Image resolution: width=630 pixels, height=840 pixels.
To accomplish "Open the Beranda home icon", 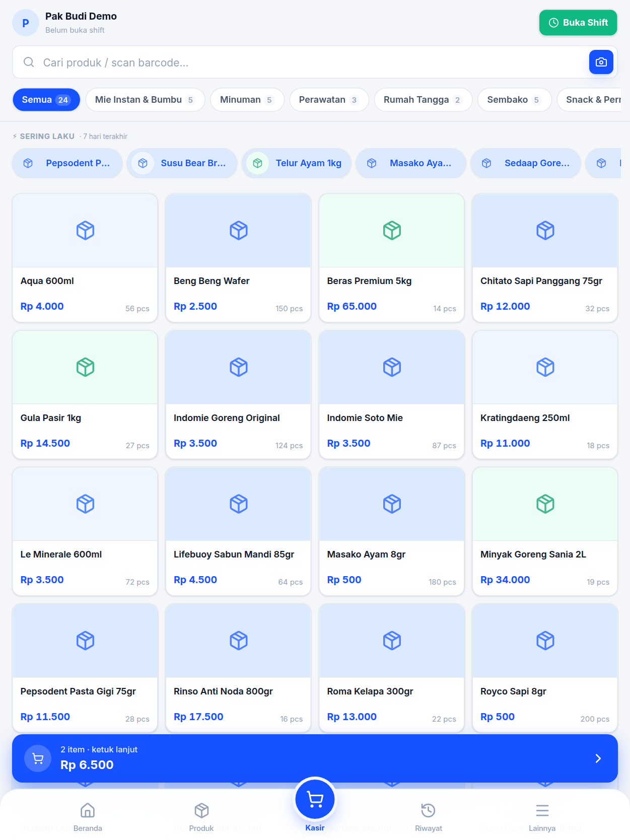I will coord(88,810).
